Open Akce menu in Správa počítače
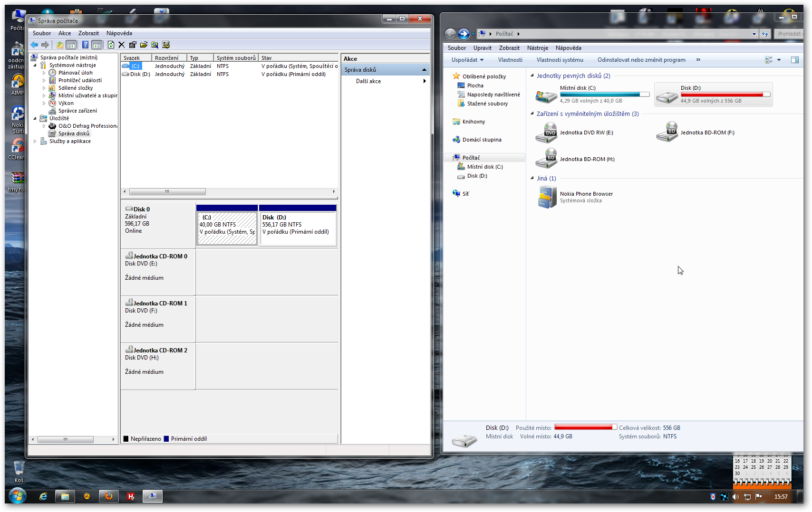Image resolution: width=812 pixels, height=512 pixels. point(65,33)
